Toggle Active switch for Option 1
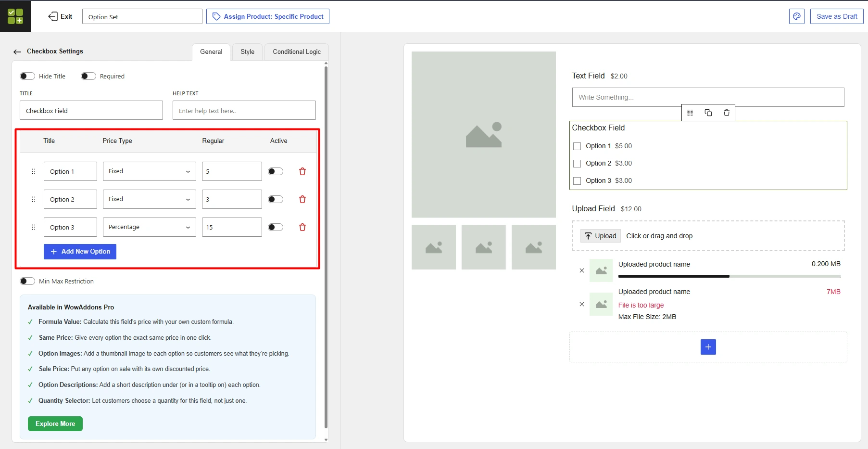The height and width of the screenshot is (449, 868). coord(276,171)
